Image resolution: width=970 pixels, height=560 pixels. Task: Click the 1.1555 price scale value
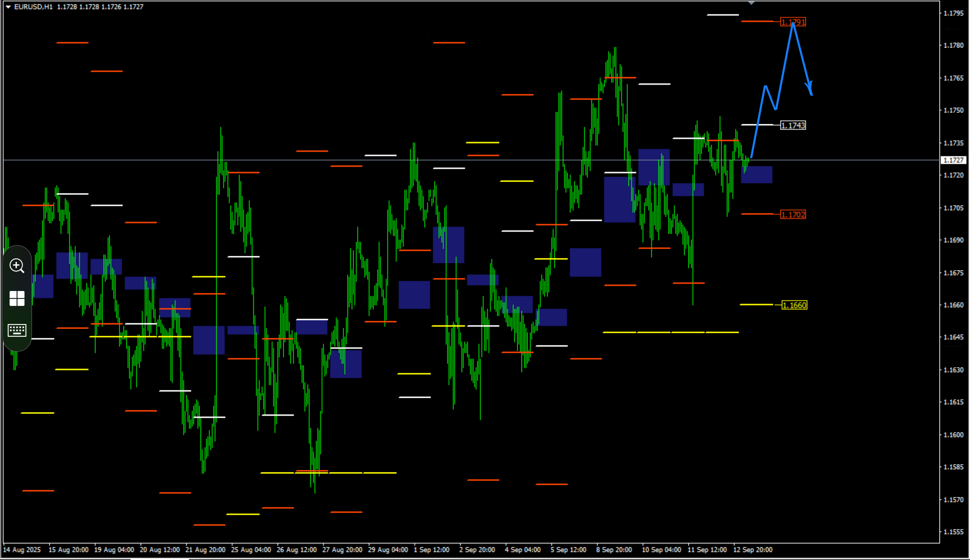click(x=953, y=532)
